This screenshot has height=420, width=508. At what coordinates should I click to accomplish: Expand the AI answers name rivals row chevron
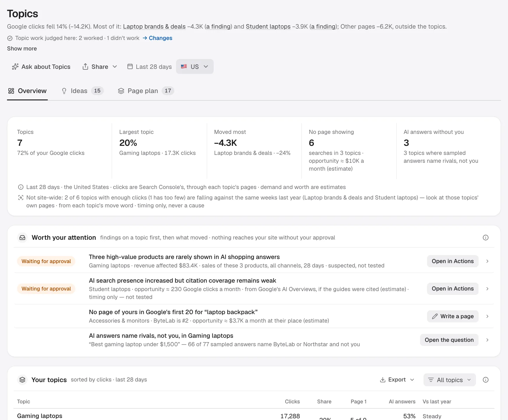point(487,340)
